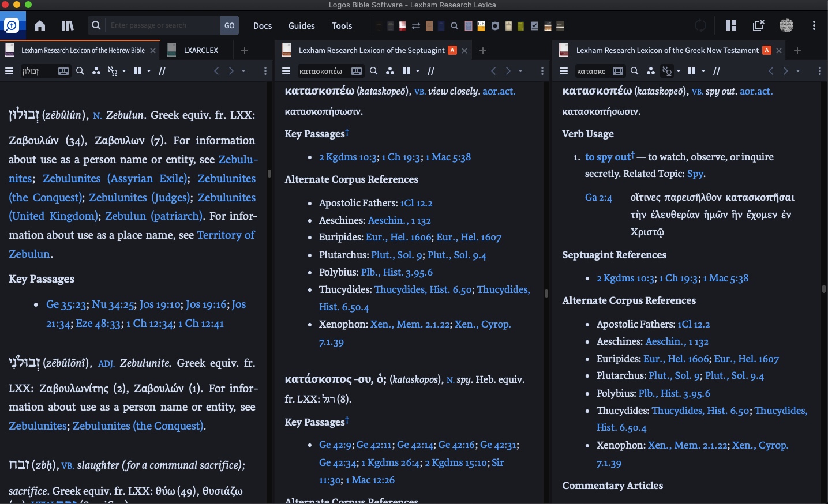Toggle the Hebrew keyboard beside the search box
This screenshot has width=828, height=504.
click(63, 71)
